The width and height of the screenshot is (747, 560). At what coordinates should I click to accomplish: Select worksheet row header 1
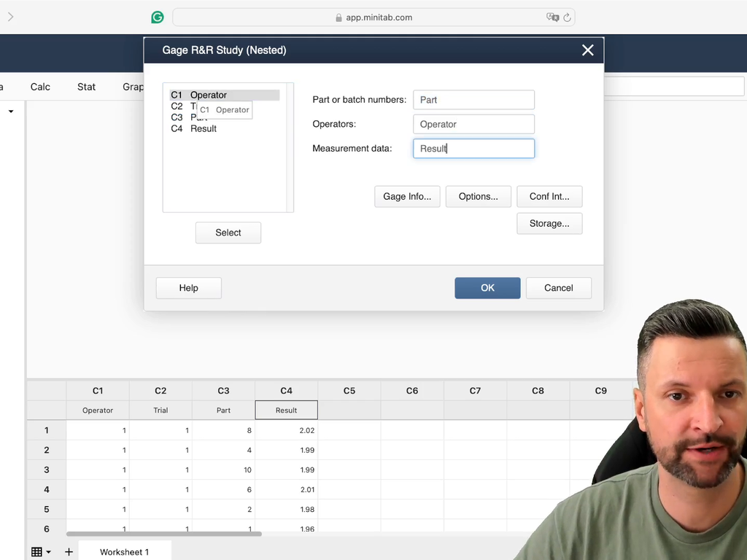pyautogui.click(x=47, y=430)
